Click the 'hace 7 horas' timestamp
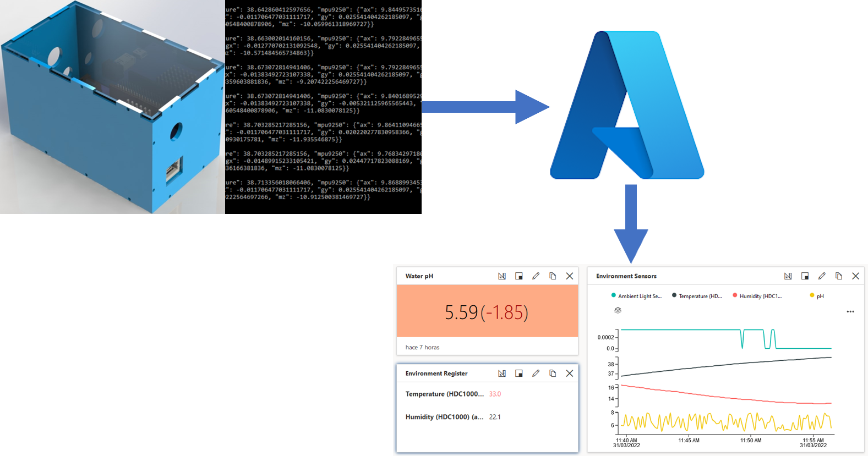This screenshot has width=868, height=456. 422,347
